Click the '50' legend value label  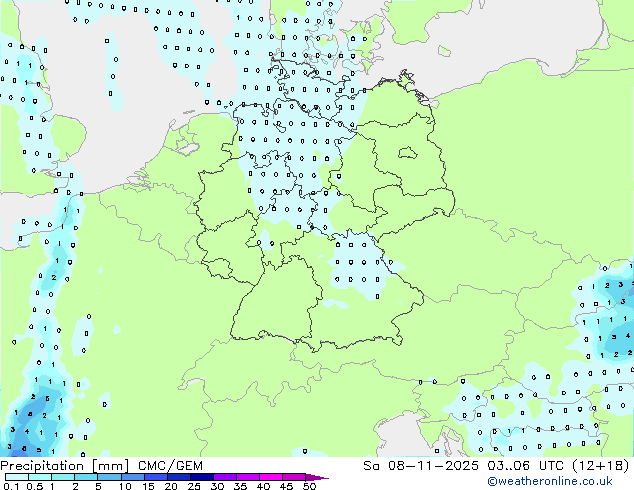[309, 486]
